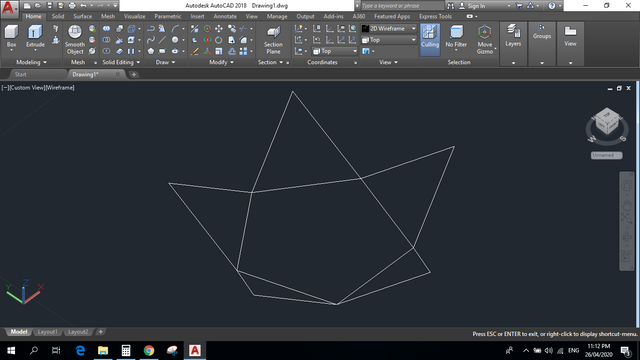The height and width of the screenshot is (360, 640).
Task: Click the AutoCAD application menu button
Action: click(9, 8)
